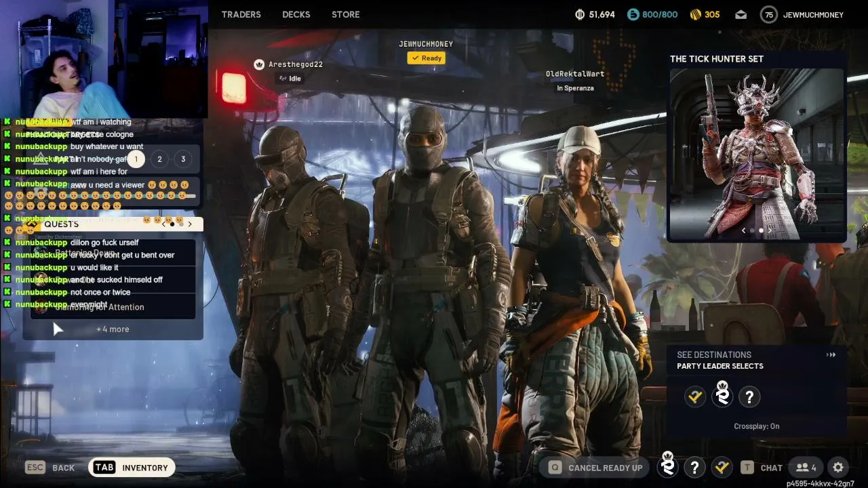Click the question mark player icon in destinations panel
Image resolution: width=868 pixels, height=488 pixels.
[x=749, y=397]
